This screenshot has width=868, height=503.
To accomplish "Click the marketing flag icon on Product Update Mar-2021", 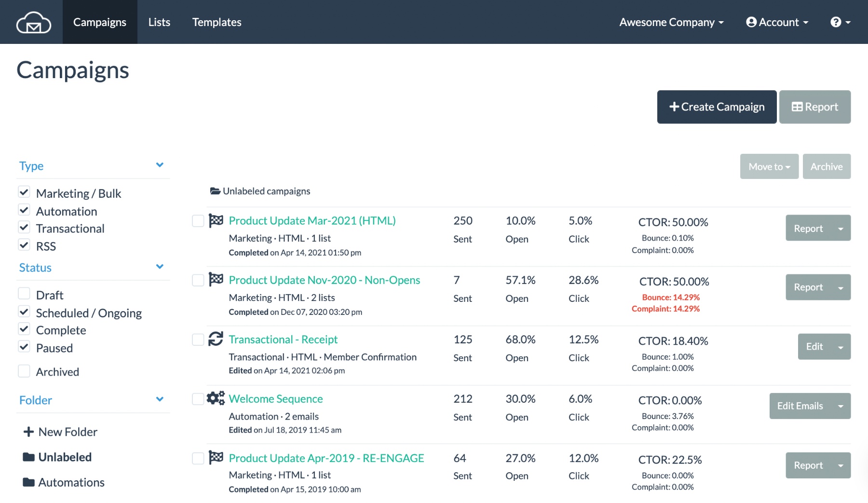I will 216,220.
